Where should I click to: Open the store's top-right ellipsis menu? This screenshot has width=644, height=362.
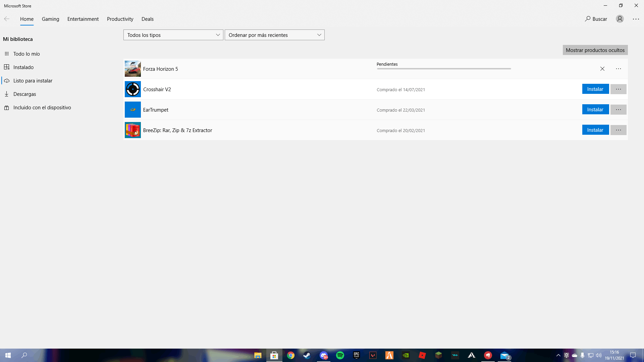pos(636,19)
